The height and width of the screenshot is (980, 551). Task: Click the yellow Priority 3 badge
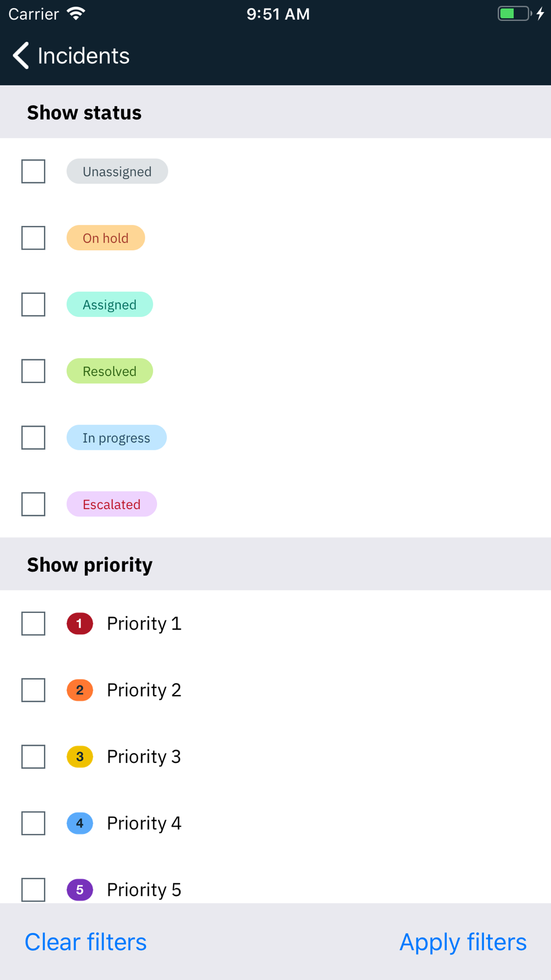[x=80, y=757]
